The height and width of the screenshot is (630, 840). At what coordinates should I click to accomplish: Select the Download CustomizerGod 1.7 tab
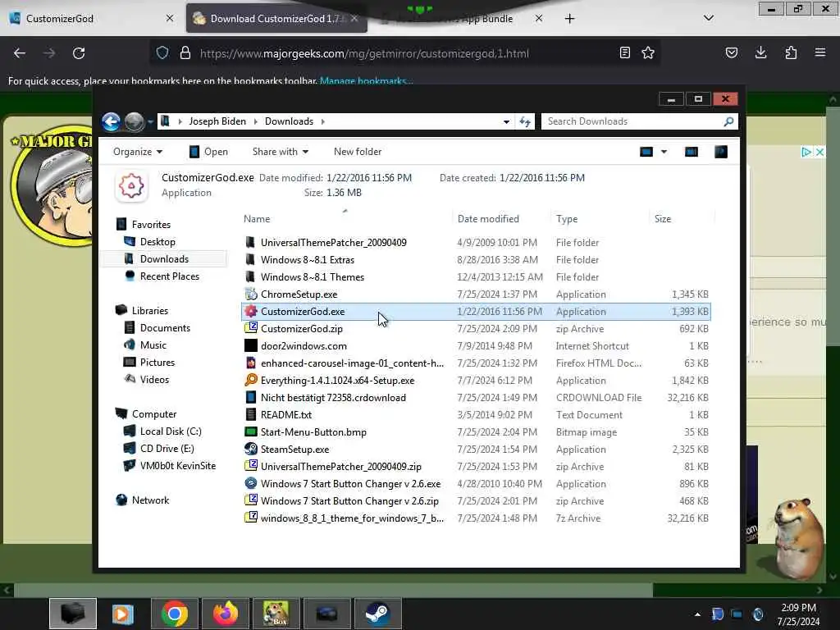276,19
